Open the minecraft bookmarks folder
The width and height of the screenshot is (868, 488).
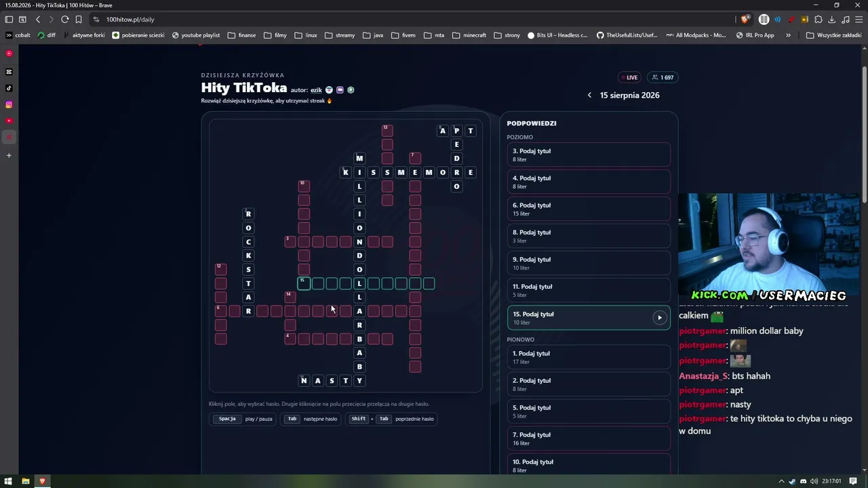tap(469, 35)
